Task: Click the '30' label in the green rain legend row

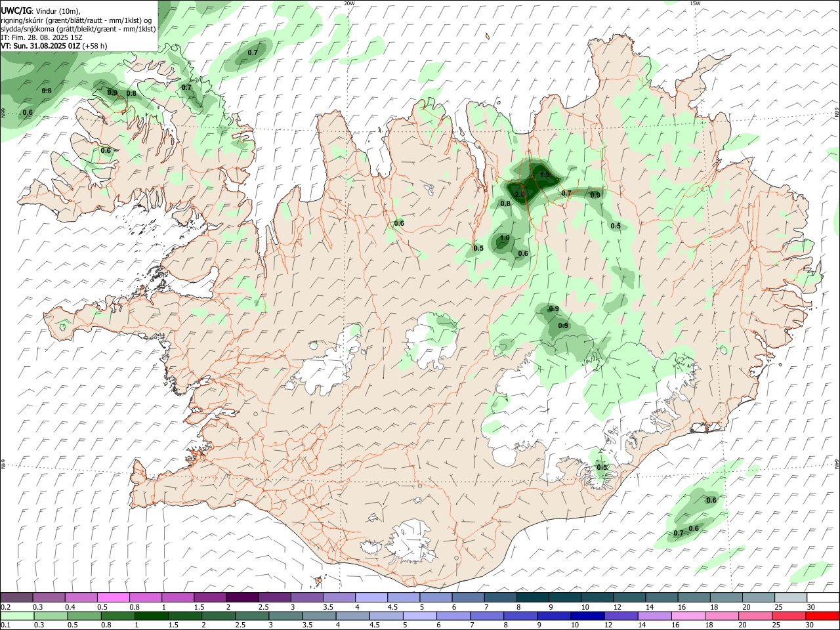Action: (x=809, y=625)
